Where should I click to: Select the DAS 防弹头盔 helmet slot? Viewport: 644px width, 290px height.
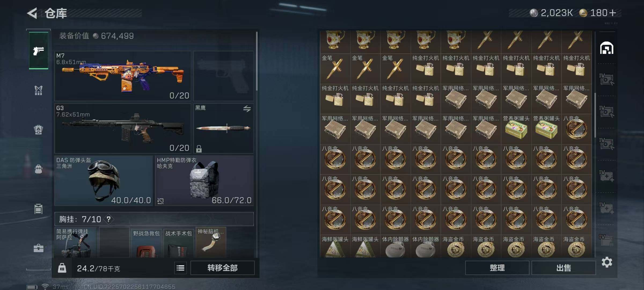[x=104, y=181]
